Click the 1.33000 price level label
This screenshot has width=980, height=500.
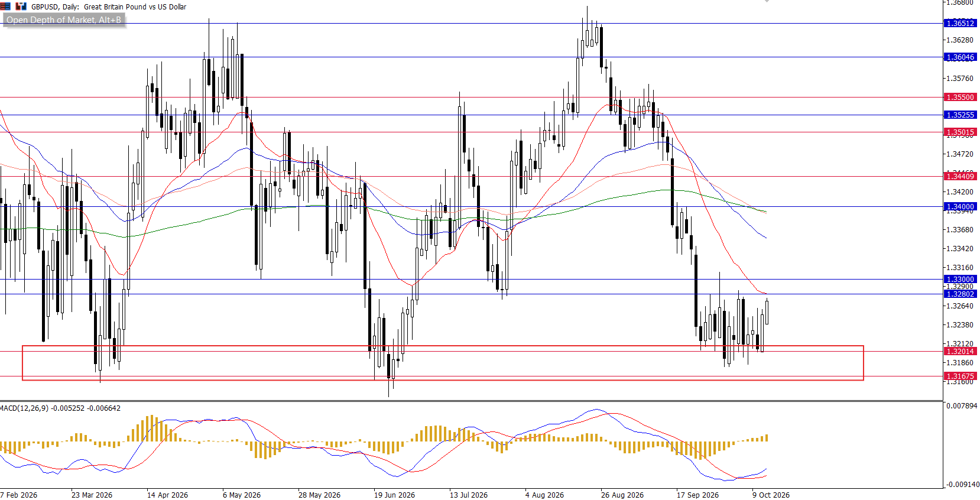point(960,280)
